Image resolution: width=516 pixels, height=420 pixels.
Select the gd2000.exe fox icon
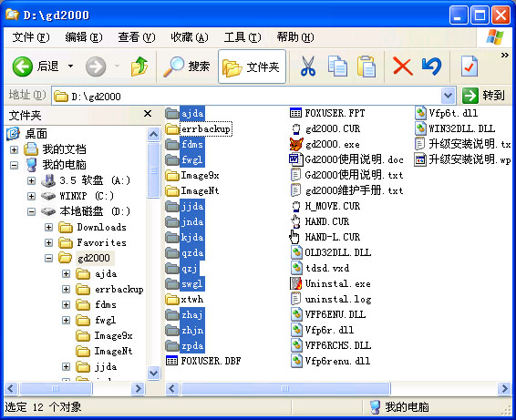pyautogui.click(x=296, y=144)
